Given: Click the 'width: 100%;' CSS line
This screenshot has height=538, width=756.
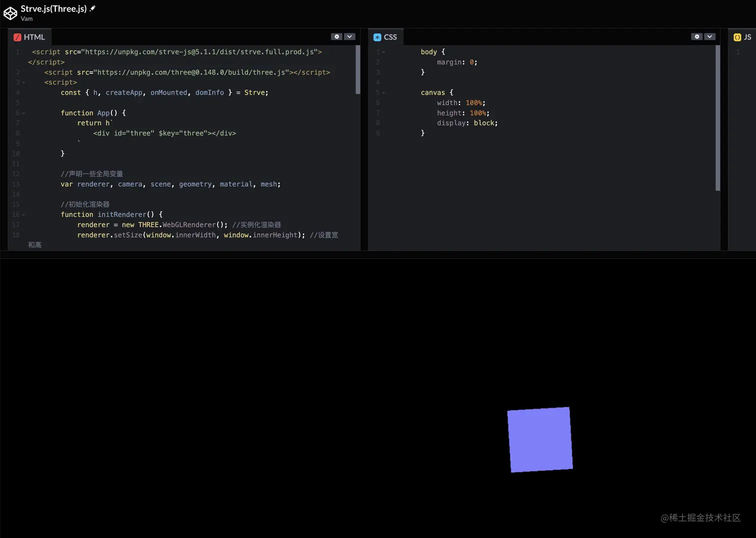Looking at the screenshot, I should (x=461, y=102).
